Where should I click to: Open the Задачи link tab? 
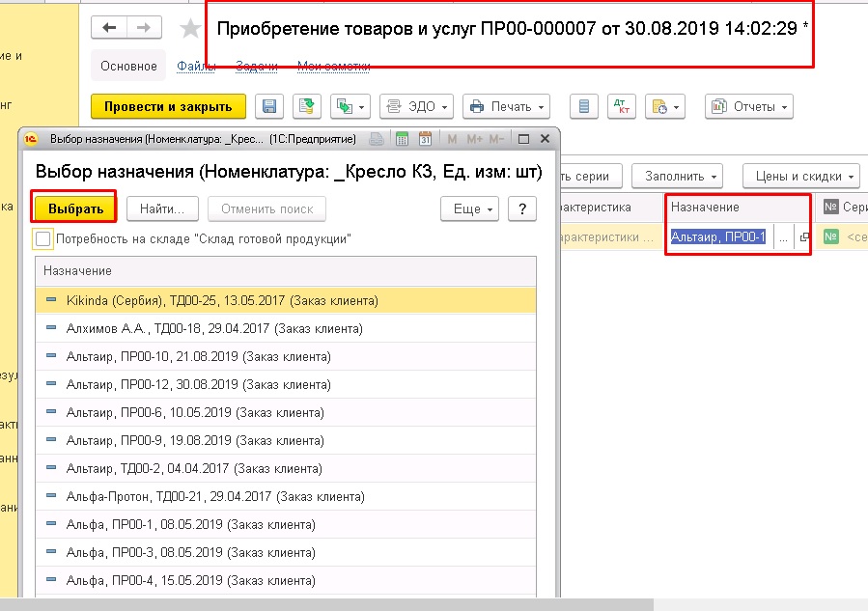(x=256, y=66)
